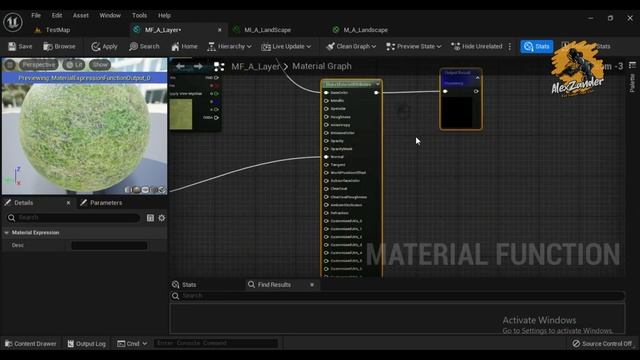Collapse the Output Result node arrow
Image resolution: width=640 pixels, height=360 pixels.
(x=477, y=78)
